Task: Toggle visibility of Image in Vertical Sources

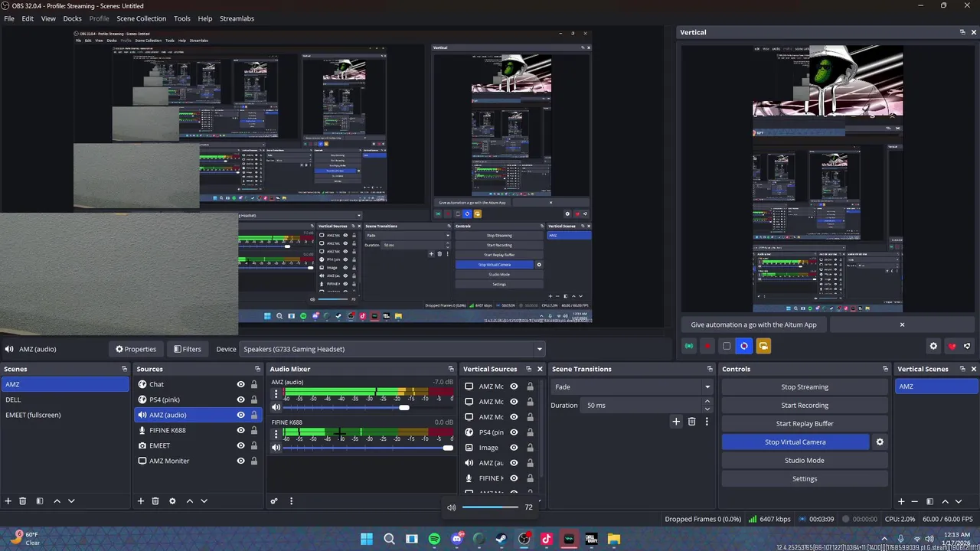Action: [514, 448]
